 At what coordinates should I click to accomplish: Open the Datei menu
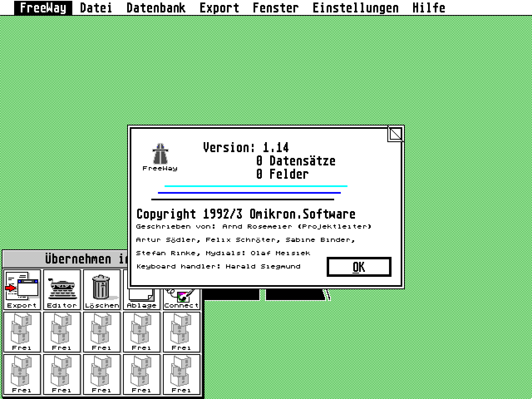[x=96, y=7]
